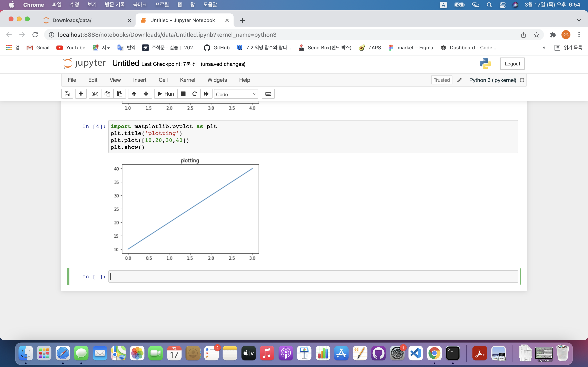Move selected cell up arrow
588x367 pixels.
click(134, 94)
